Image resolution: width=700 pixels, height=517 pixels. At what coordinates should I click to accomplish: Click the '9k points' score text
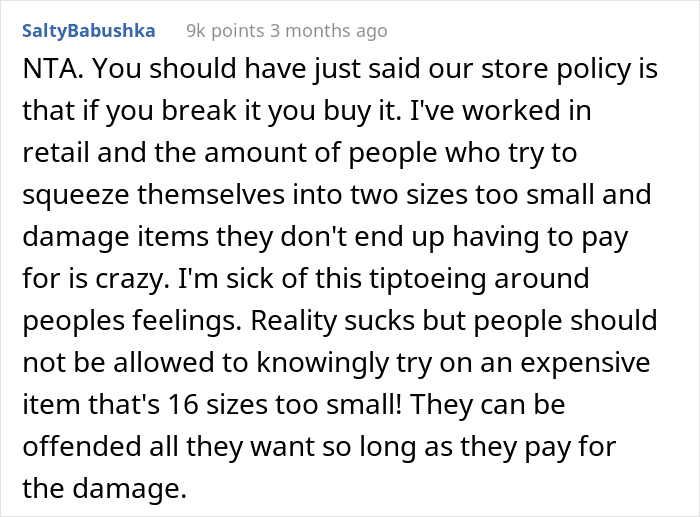coord(225,31)
